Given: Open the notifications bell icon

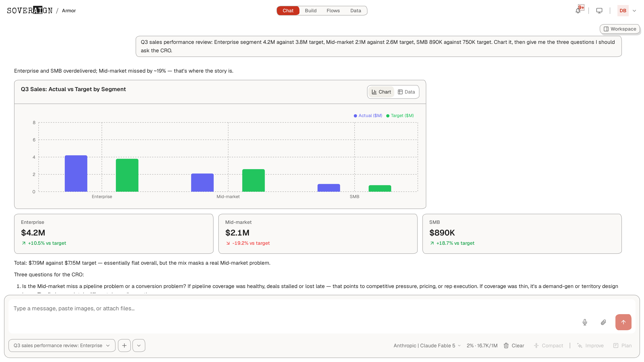Looking at the screenshot, I should pos(578,10).
